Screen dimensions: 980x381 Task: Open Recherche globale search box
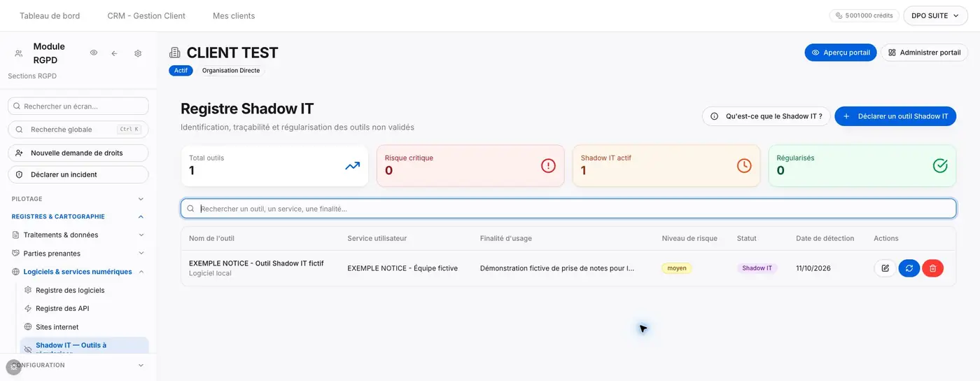(x=78, y=130)
